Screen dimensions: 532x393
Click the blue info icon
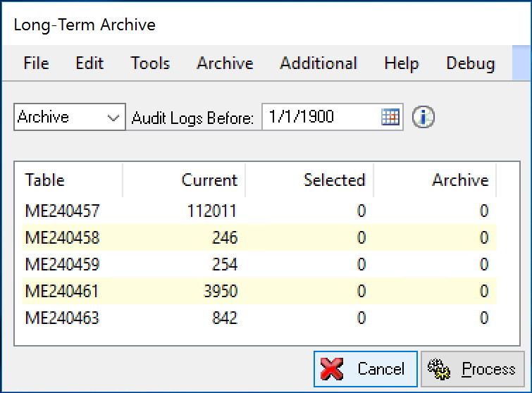423,117
